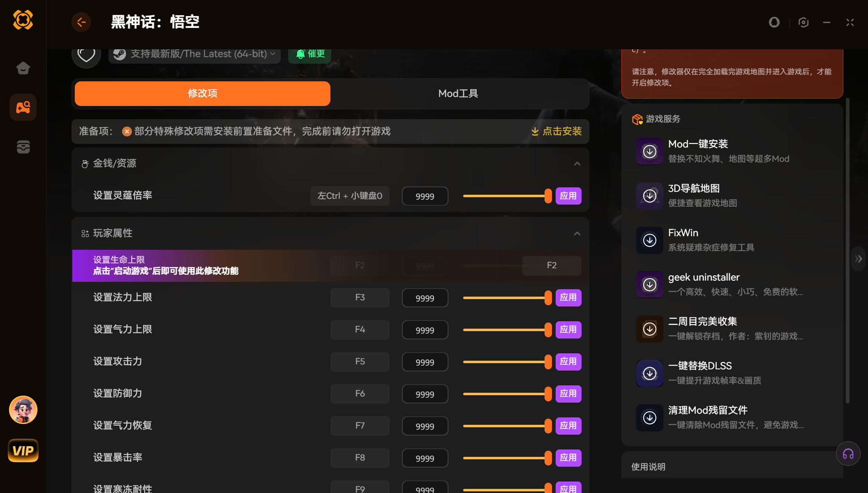Click the 9999 value field for 设置防御力
868x493 pixels.
(x=425, y=394)
